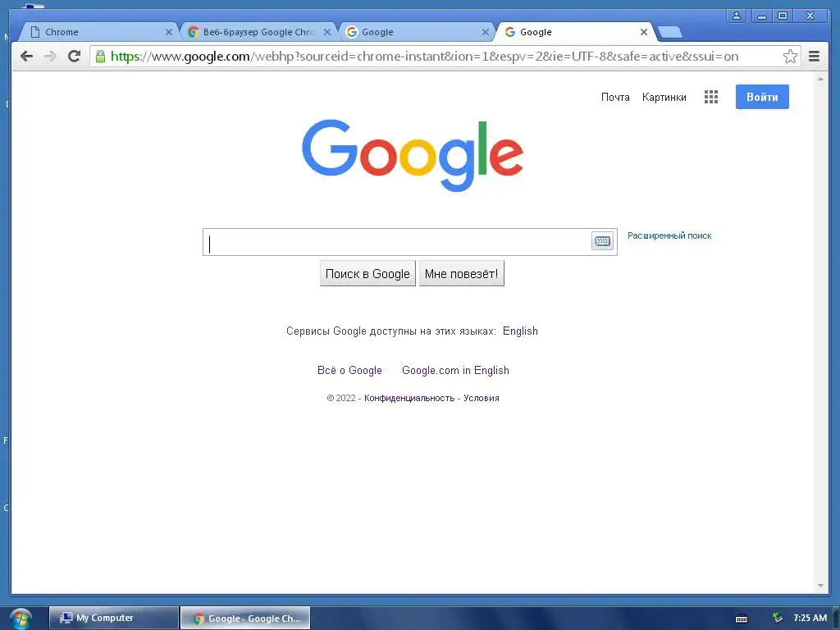Screen dimensions: 840x630
Task: Click the Мне повезёт! button
Action: (461, 274)
